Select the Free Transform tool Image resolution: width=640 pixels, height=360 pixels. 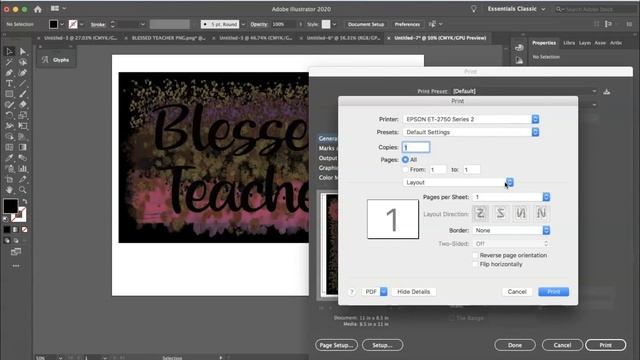pyautogui.click(x=23, y=126)
